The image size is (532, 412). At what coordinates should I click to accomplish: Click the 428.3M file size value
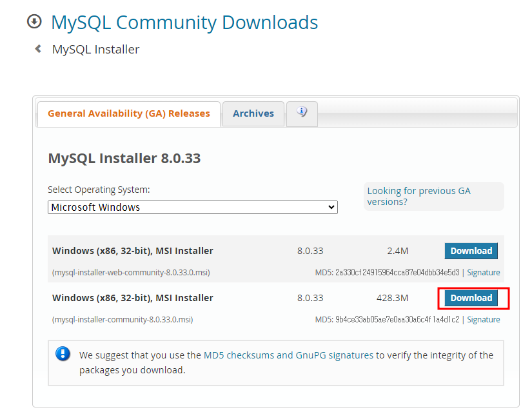(x=393, y=298)
